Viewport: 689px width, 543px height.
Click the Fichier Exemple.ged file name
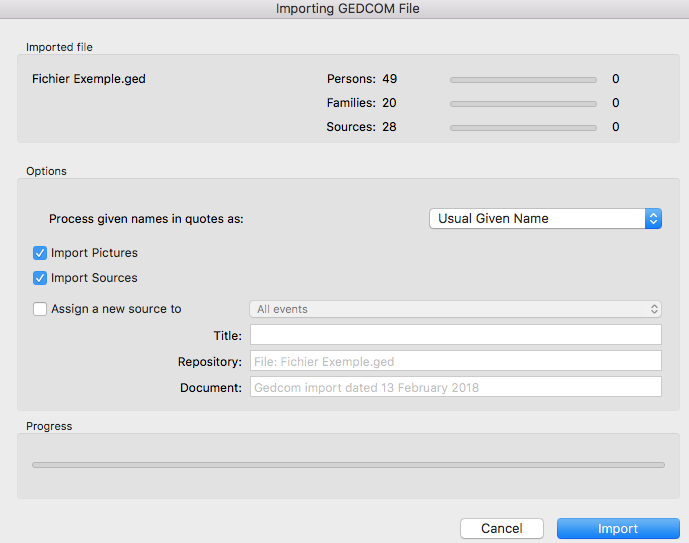[x=89, y=79]
